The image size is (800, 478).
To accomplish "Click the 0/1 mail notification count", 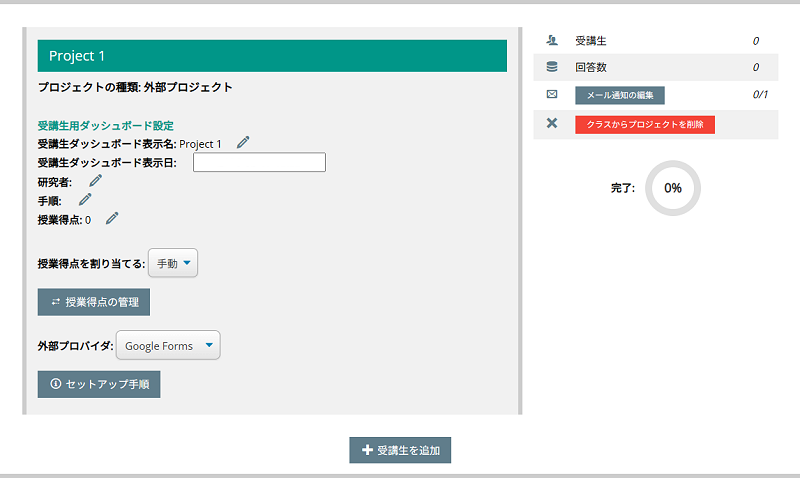I will click(x=759, y=95).
